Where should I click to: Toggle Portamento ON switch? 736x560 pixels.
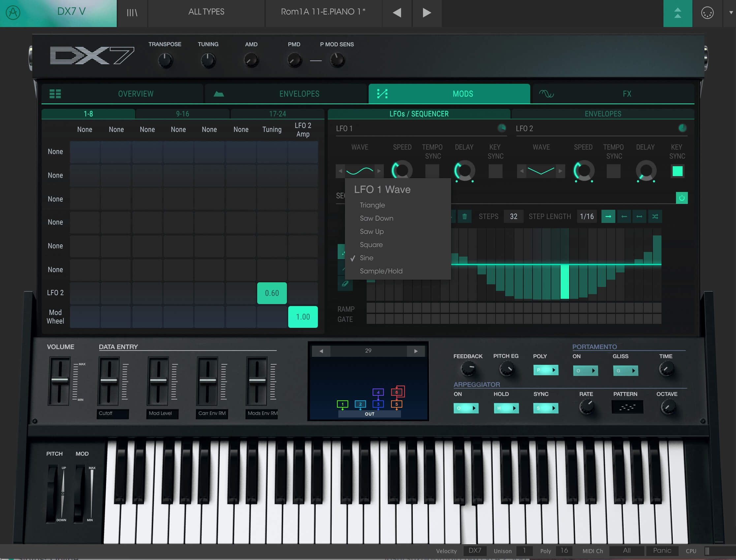(x=585, y=371)
